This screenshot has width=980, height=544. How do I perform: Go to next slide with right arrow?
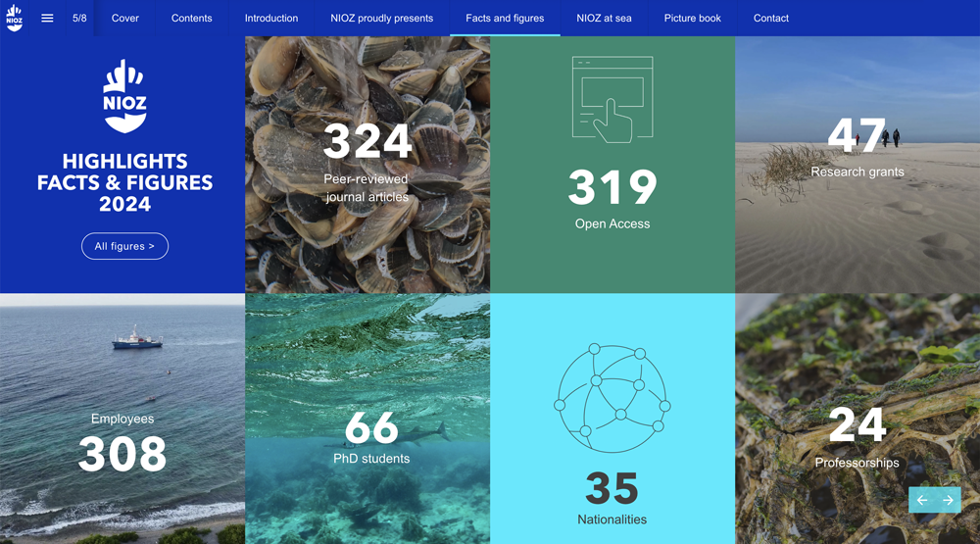point(948,500)
